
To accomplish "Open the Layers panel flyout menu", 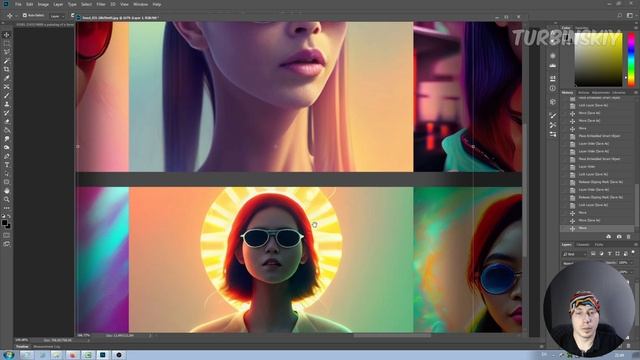I will pyautogui.click(x=635, y=244).
